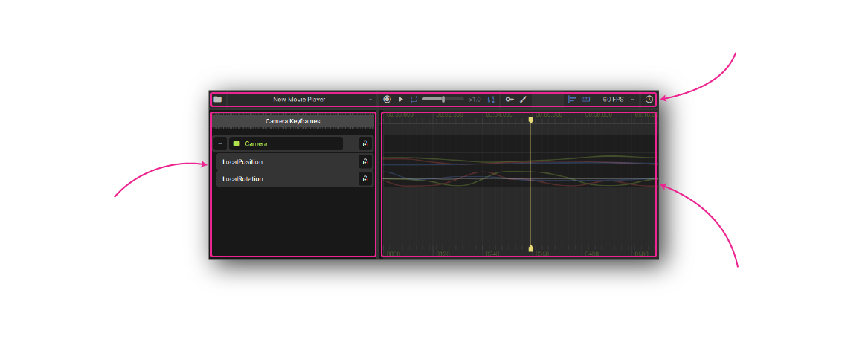Toggle loop playback icon
The width and height of the screenshot is (868, 342).
click(414, 99)
